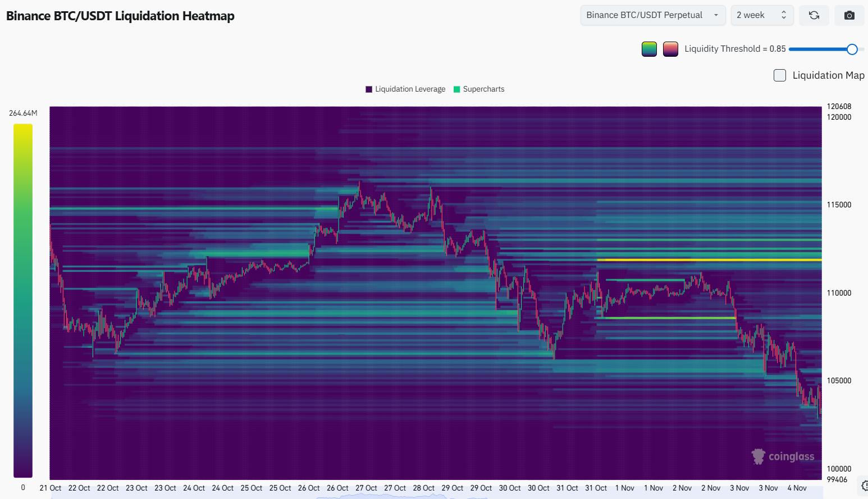Click the refresh data icon
This screenshot has width=868, height=499.
(x=814, y=15)
